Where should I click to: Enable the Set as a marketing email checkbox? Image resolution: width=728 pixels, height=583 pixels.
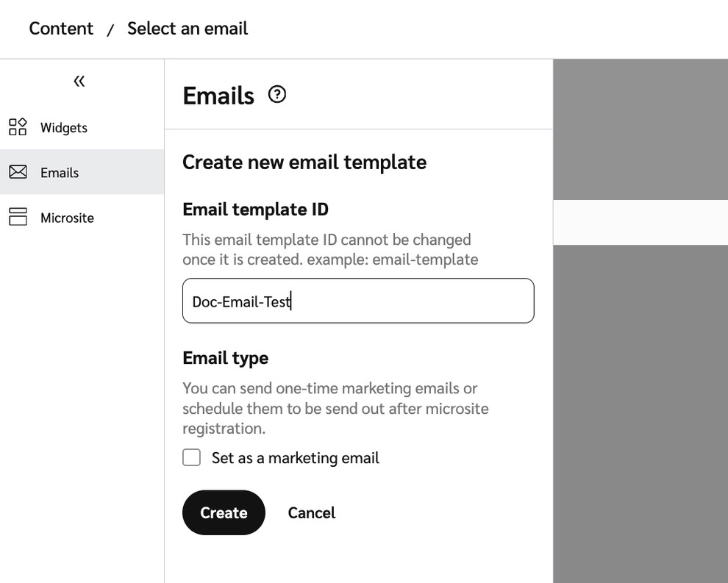pos(192,458)
